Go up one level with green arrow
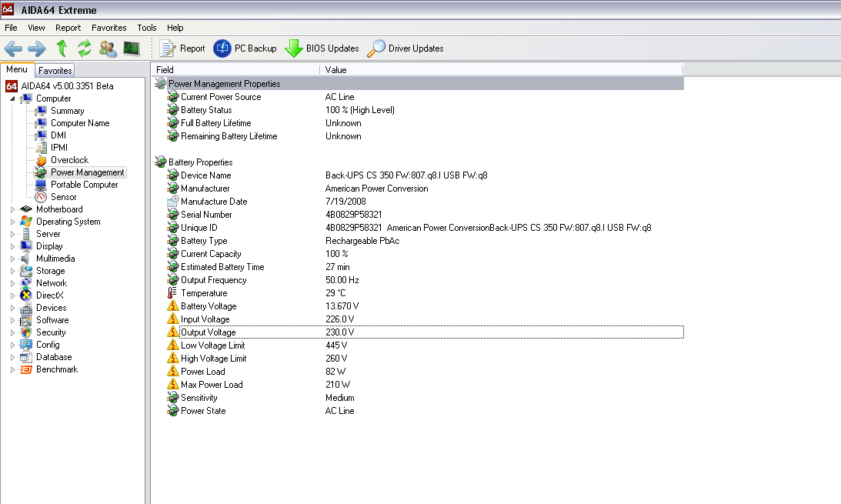 click(62, 48)
